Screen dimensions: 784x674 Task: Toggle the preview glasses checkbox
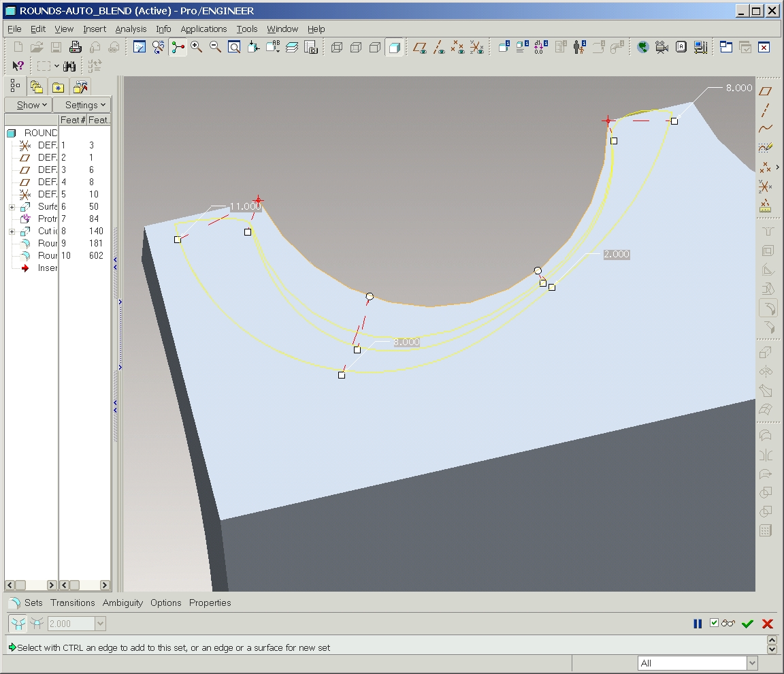pyautogui.click(x=714, y=623)
